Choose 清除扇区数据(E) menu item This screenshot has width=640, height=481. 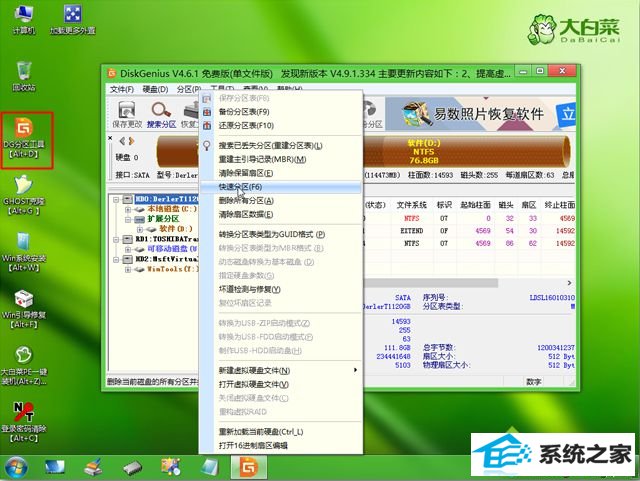coord(281,214)
